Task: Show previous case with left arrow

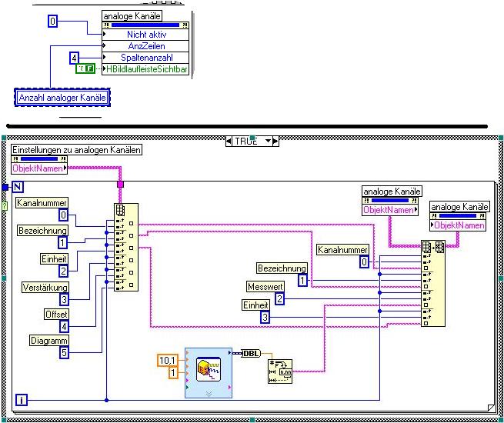Action: (x=229, y=141)
